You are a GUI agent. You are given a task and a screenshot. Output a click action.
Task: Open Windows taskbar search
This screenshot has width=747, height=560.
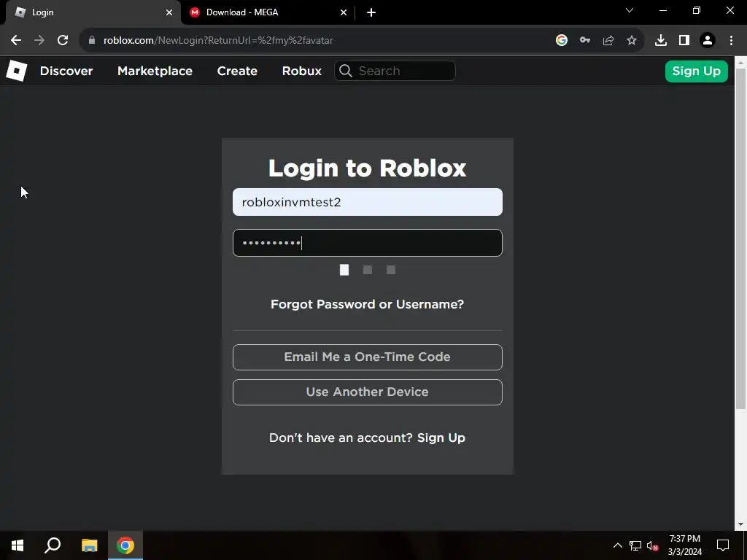coord(53,545)
